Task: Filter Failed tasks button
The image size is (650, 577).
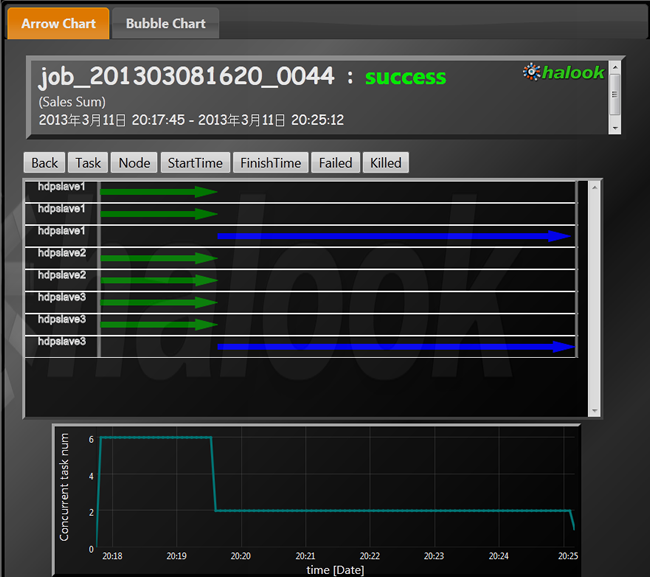Action: point(335,162)
